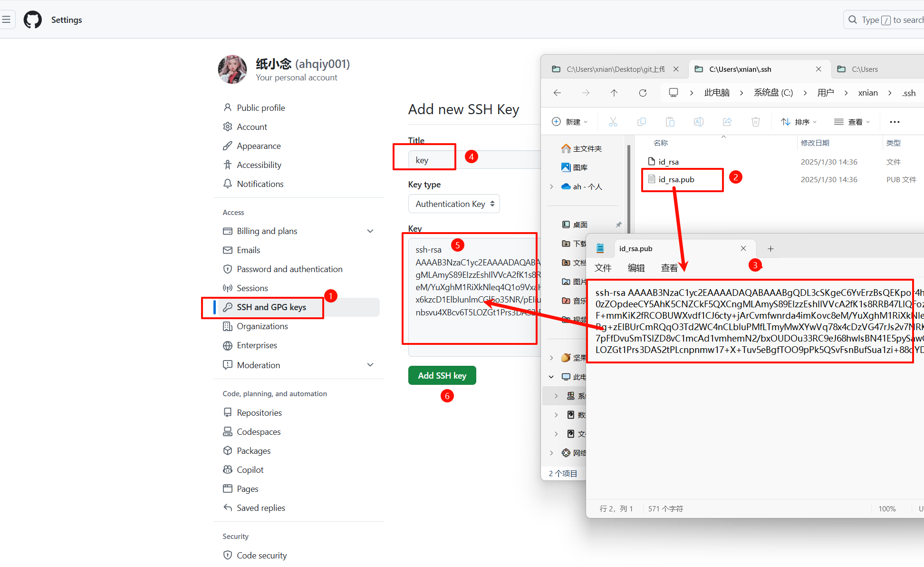
Task: Click the delete trash icon in Explorer toolbar
Action: click(x=755, y=122)
